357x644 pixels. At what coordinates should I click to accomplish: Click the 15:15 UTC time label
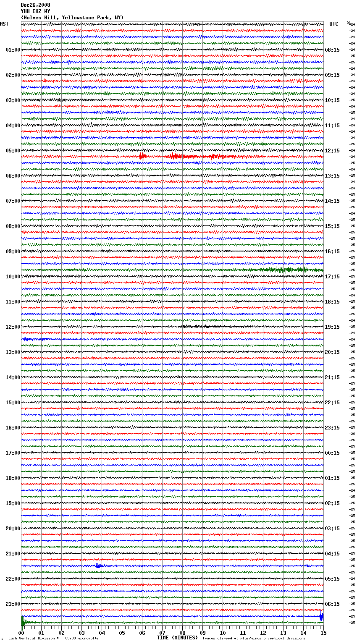tap(332, 226)
